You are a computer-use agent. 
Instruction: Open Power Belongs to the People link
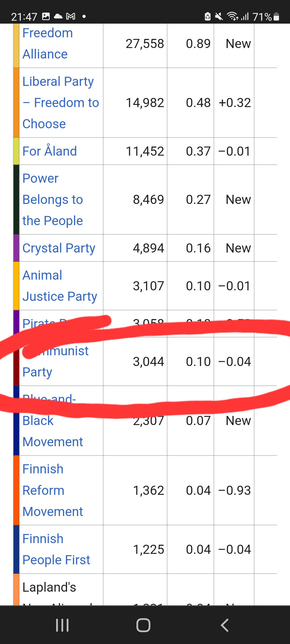coord(53,199)
